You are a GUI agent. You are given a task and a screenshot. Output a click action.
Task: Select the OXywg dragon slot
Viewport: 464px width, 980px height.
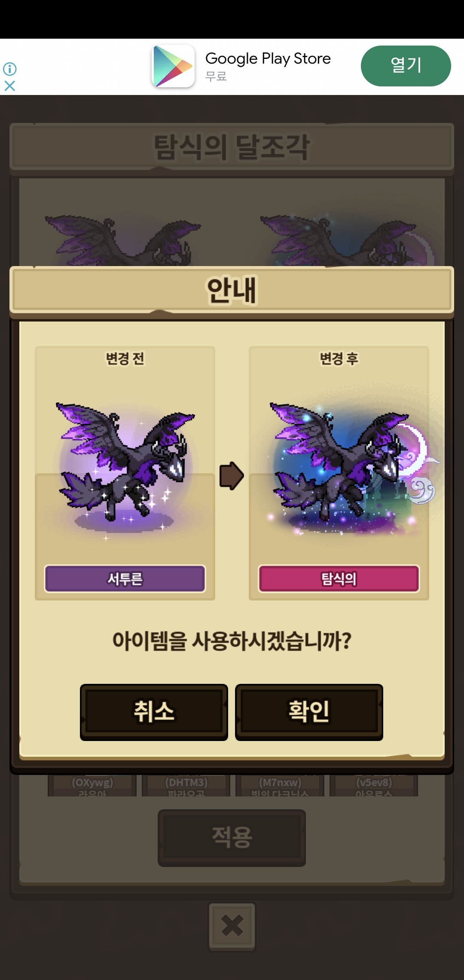tap(92, 786)
